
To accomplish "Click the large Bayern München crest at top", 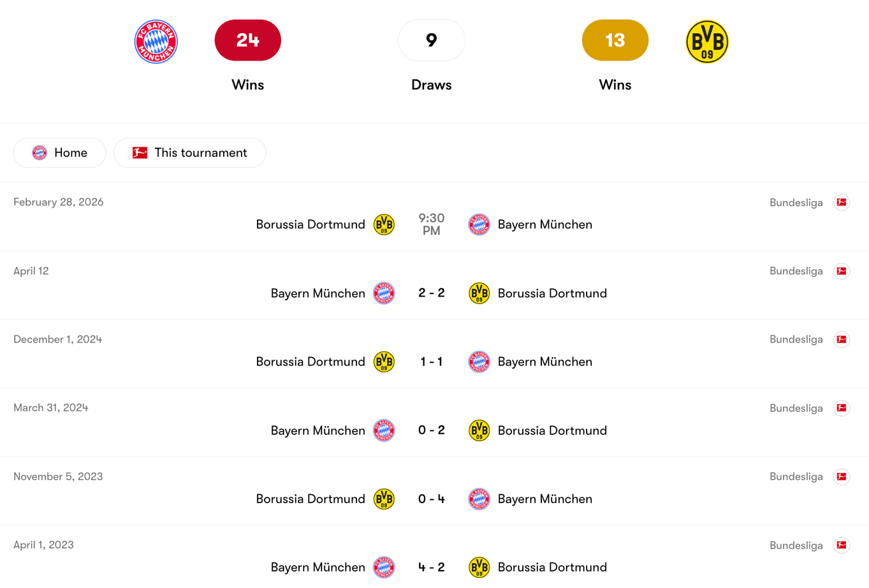I will click(156, 41).
